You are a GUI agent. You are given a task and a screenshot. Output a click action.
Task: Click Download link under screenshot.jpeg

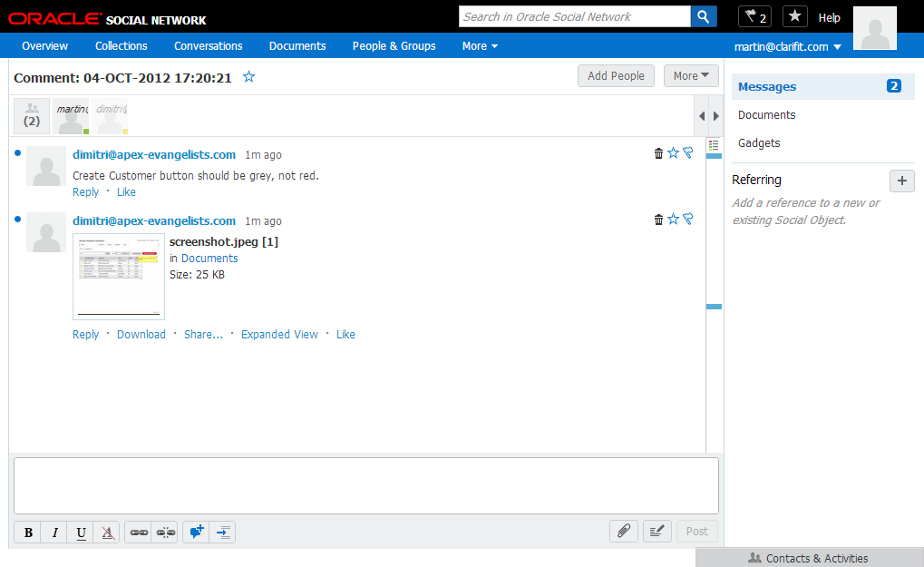(x=141, y=335)
